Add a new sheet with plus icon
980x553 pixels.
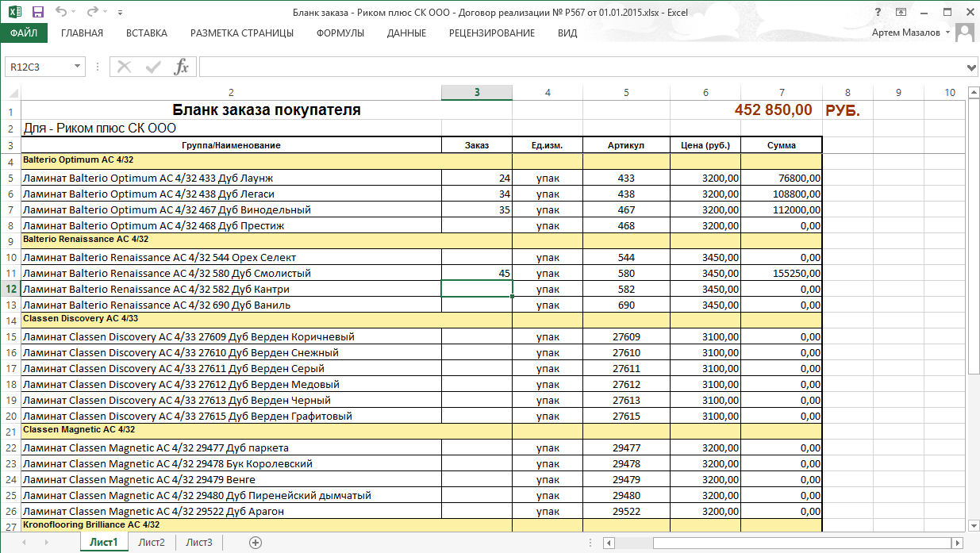click(256, 543)
